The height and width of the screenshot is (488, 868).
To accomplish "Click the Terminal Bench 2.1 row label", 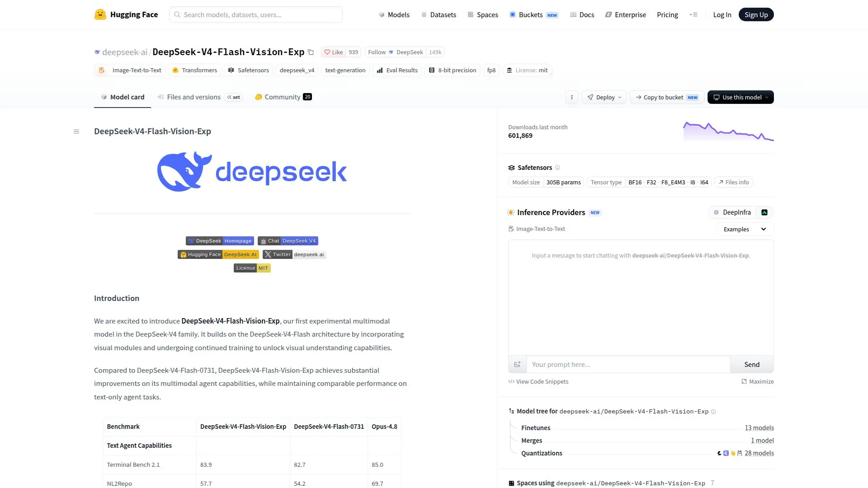I will tap(133, 465).
